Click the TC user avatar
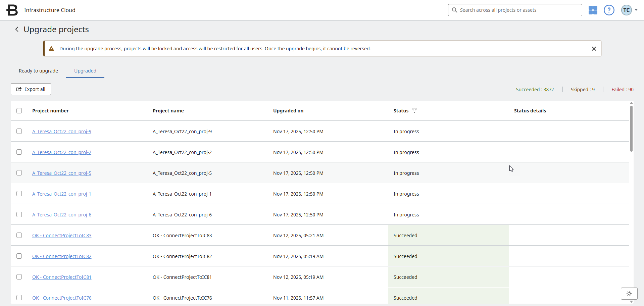Image resolution: width=644 pixels, height=306 pixels. [626, 10]
